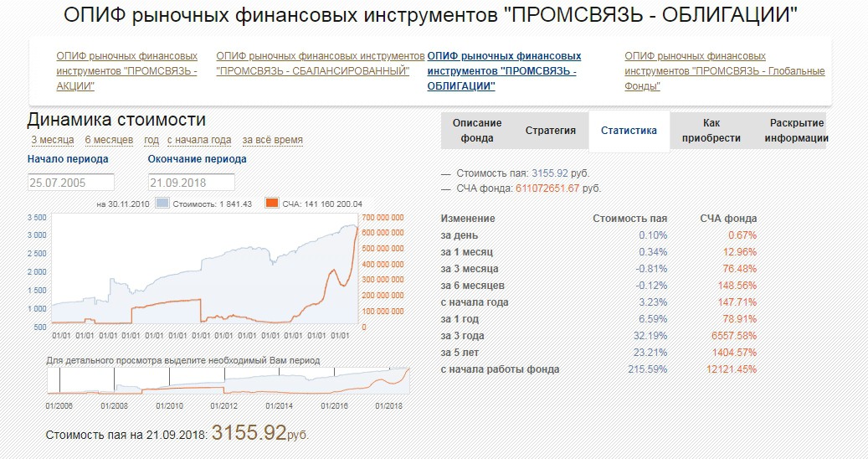Open ПРОМСВЯЗЬ - АКЦИИ fund link
This screenshot has height=459, width=868.
pos(127,71)
